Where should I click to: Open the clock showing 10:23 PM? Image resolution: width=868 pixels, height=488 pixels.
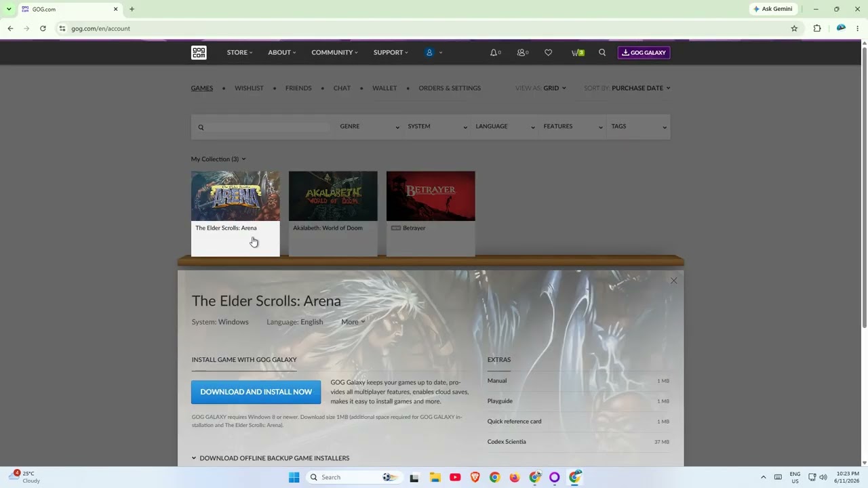click(848, 477)
